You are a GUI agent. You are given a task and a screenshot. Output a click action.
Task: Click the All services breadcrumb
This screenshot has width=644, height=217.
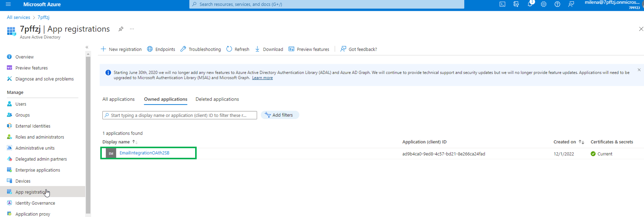pyautogui.click(x=19, y=17)
